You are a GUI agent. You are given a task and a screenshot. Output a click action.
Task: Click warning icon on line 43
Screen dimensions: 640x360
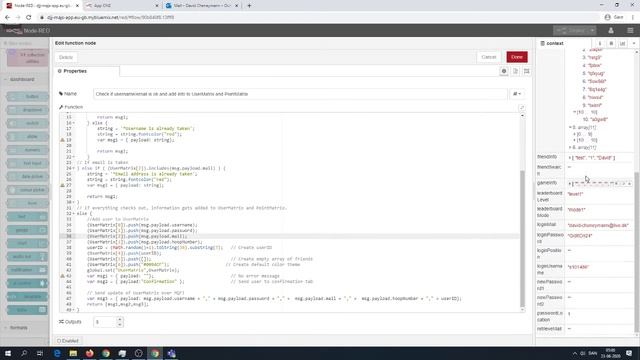click(x=62, y=276)
